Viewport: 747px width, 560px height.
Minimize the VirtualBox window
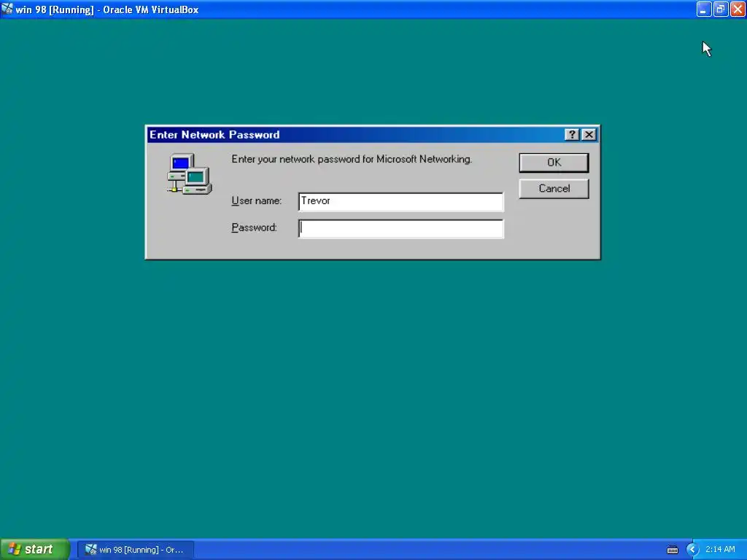[704, 9]
